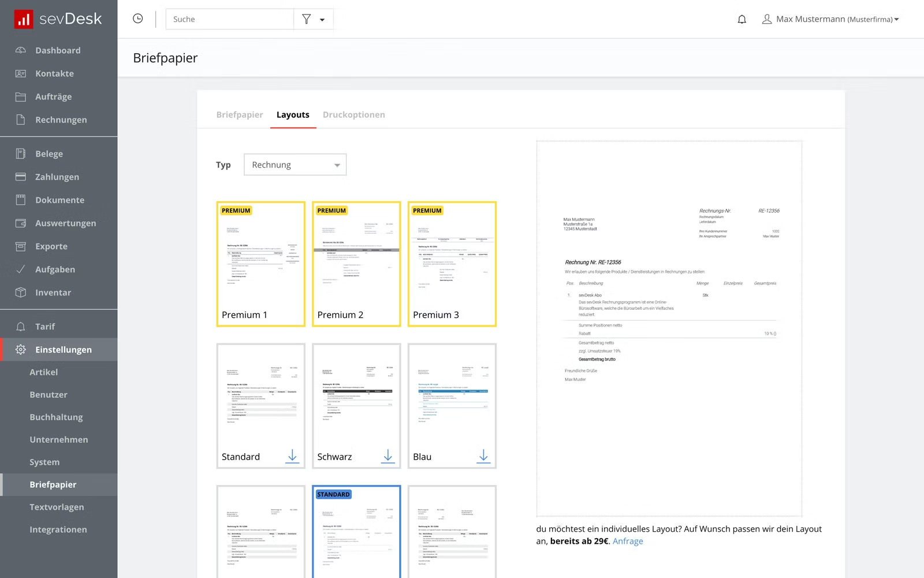Open the recent history clock icon
This screenshot has width=924, height=578.
pos(138,19)
